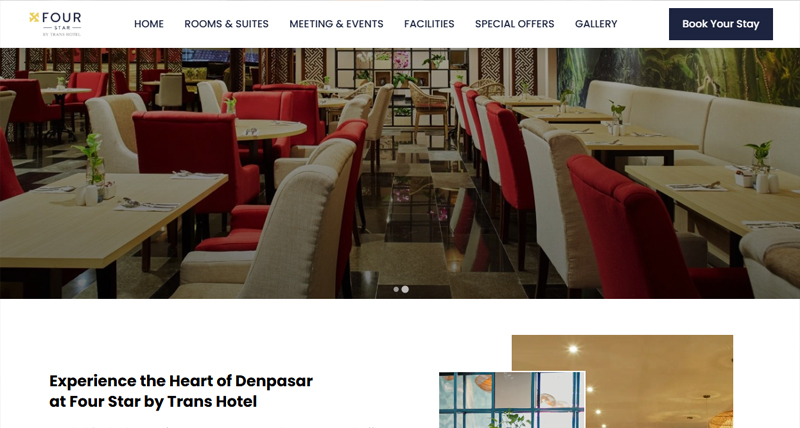This screenshot has height=428, width=800.
Task: View SPECIAL OFFERS page
Action: [514, 24]
